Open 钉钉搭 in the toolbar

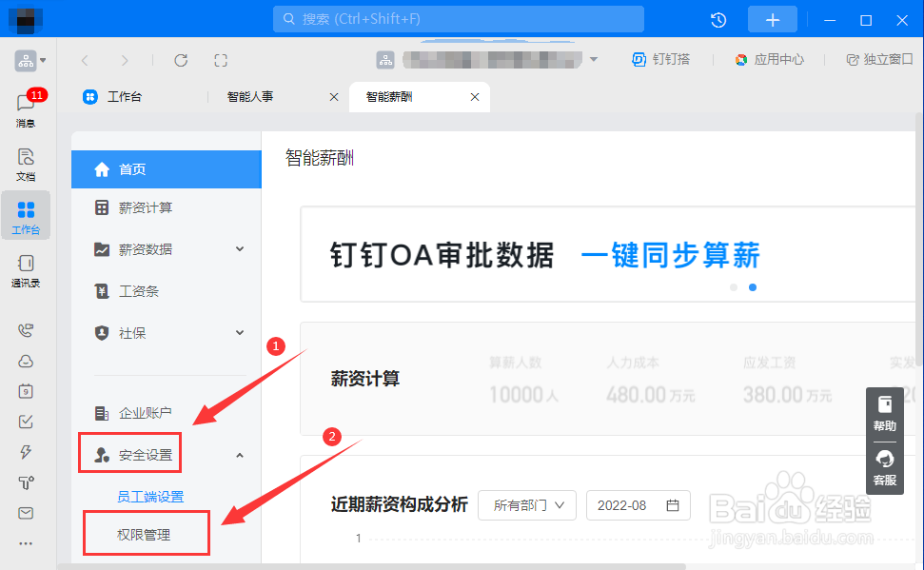pos(660,59)
